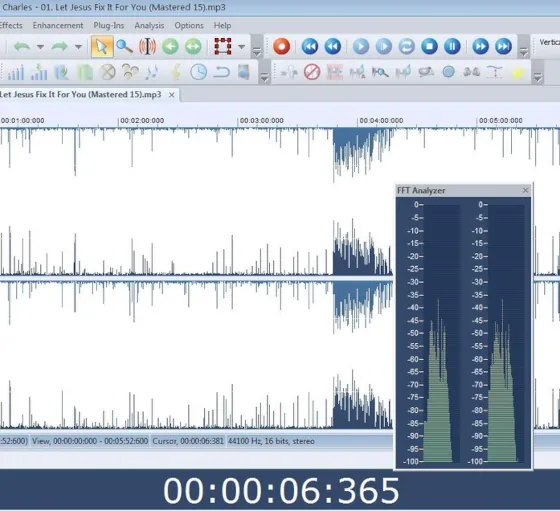Click the red patterned noise icon

pos(335,72)
